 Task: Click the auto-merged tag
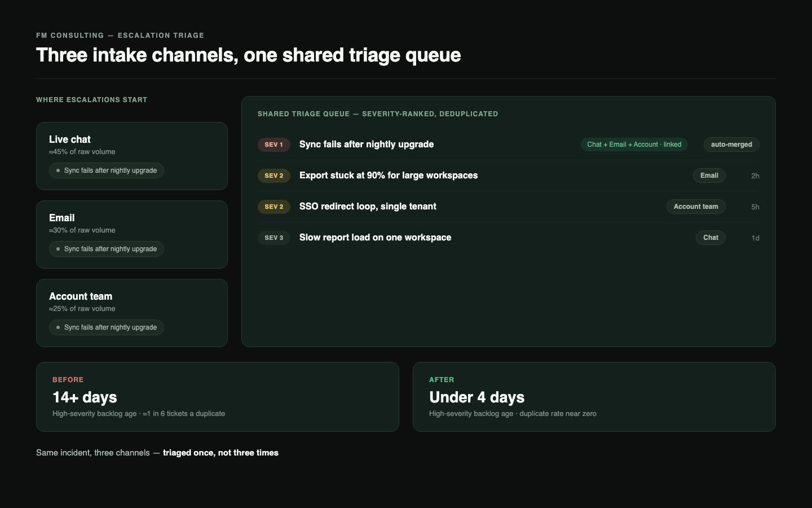[x=731, y=144]
